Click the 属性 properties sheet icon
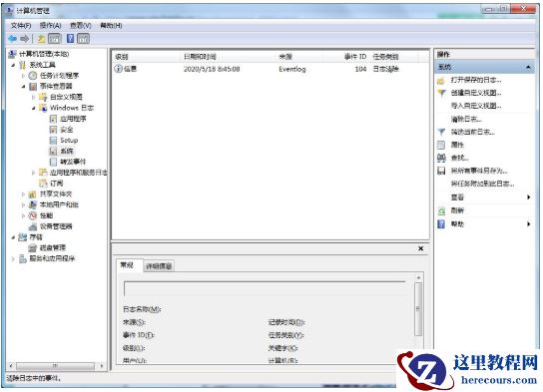The height and width of the screenshot is (392, 543). click(x=441, y=145)
